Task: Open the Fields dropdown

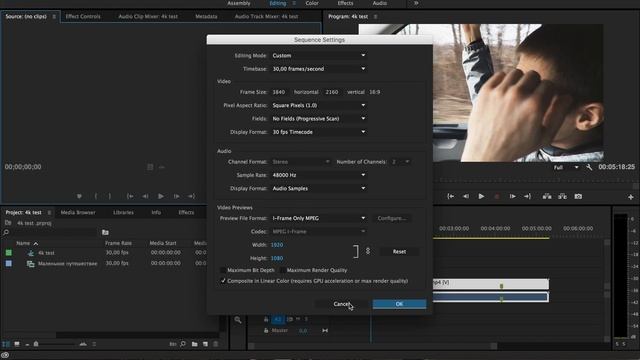Action: pyautogui.click(x=319, y=119)
